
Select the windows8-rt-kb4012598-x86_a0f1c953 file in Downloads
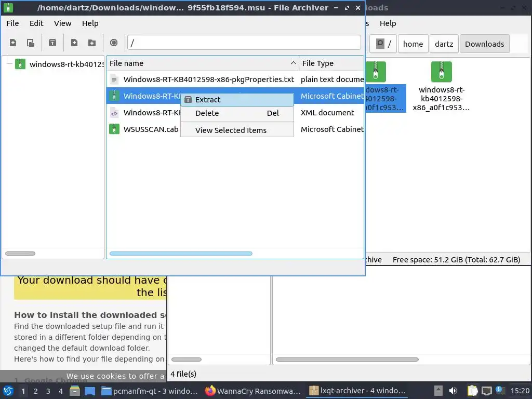click(x=441, y=87)
